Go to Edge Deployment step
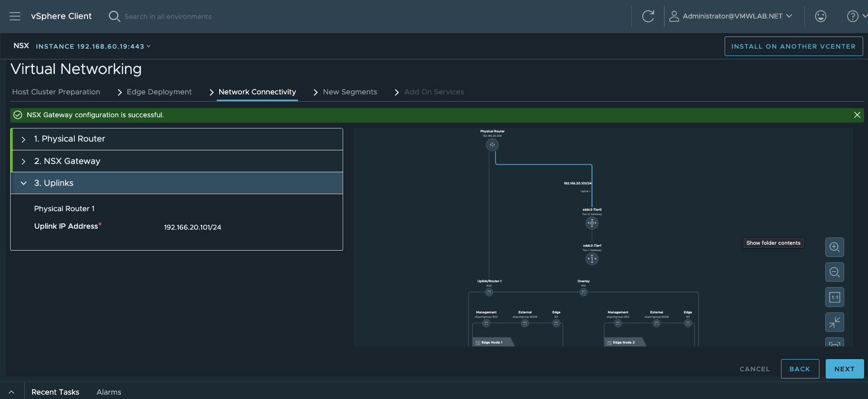This screenshot has width=868, height=399. coord(159,92)
